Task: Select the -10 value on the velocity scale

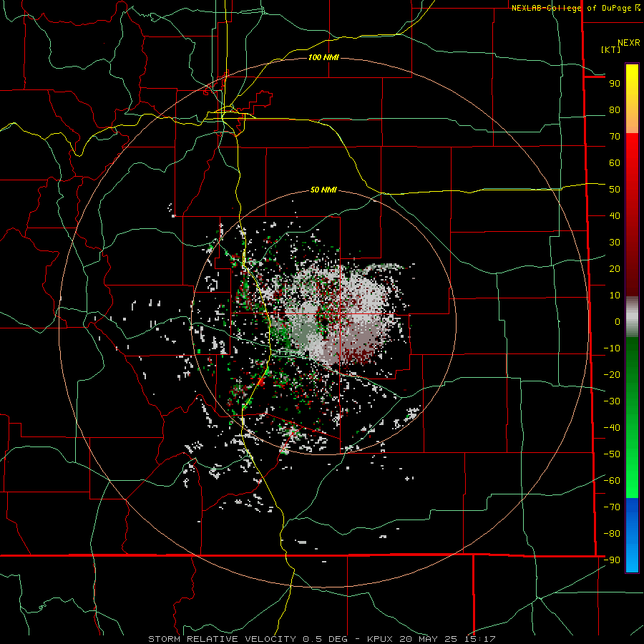Action: click(612, 348)
